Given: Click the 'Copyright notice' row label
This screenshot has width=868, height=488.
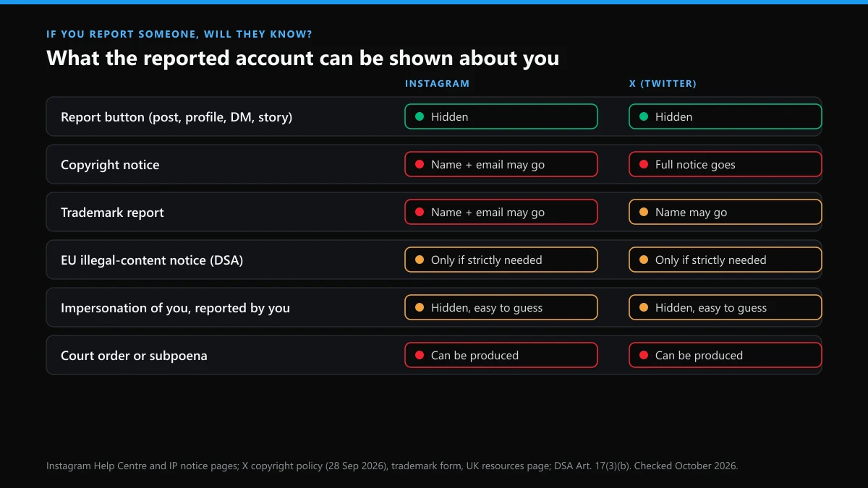Looking at the screenshot, I should [110, 165].
